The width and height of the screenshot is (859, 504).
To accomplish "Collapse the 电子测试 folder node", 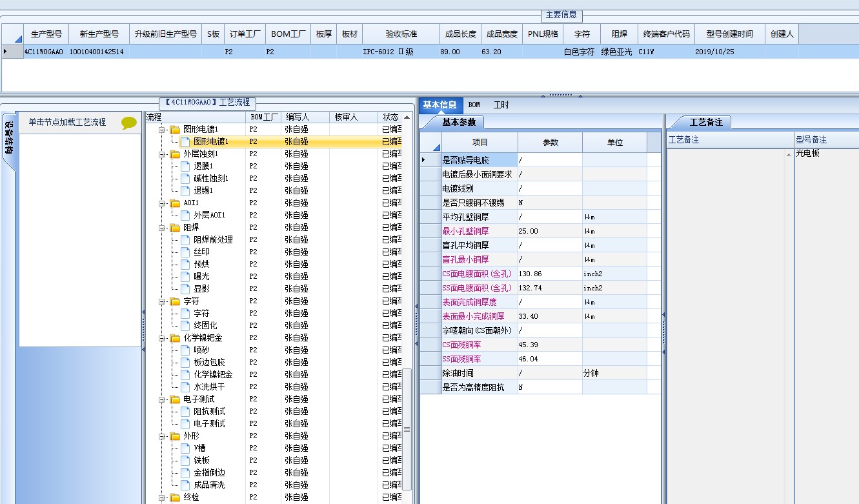I will coord(162,399).
